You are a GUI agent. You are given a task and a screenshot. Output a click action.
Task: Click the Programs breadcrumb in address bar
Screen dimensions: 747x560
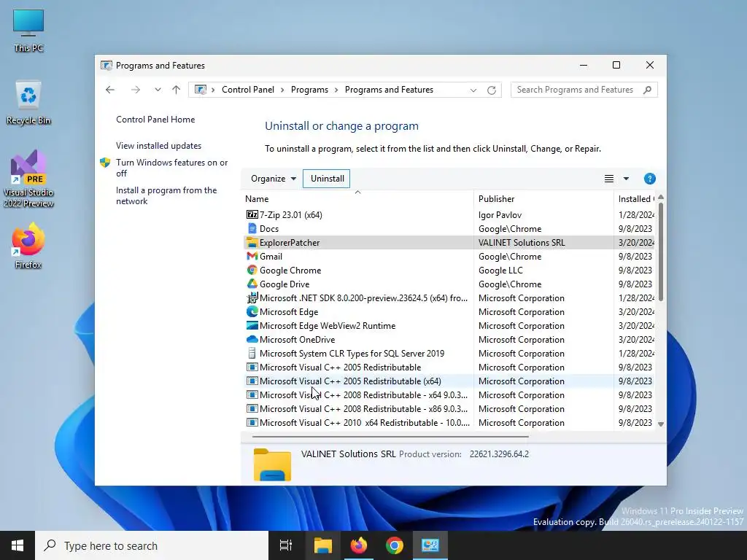coord(309,90)
